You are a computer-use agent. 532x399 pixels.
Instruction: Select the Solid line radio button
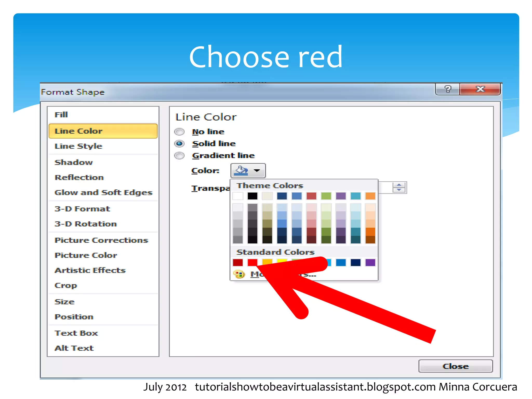[179, 143]
